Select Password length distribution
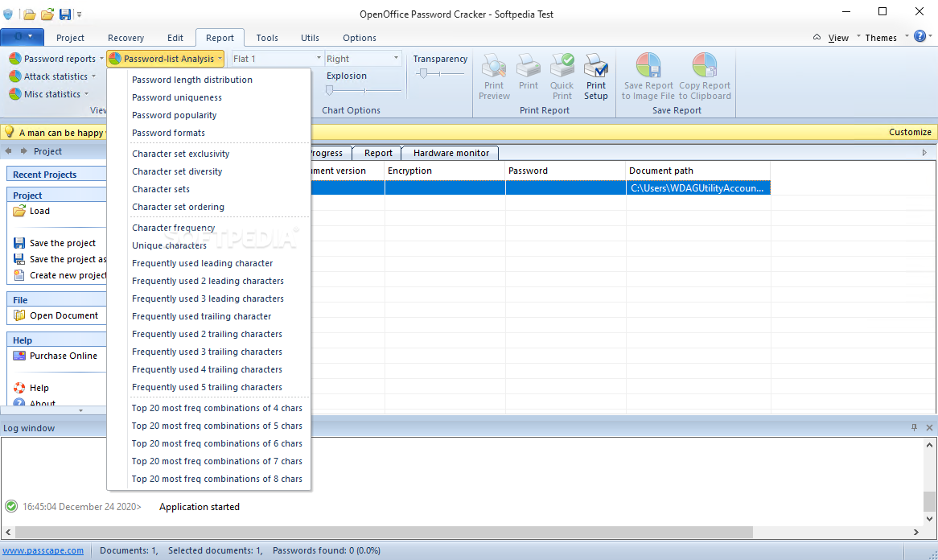Screen dimensions: 938x560 coord(192,80)
